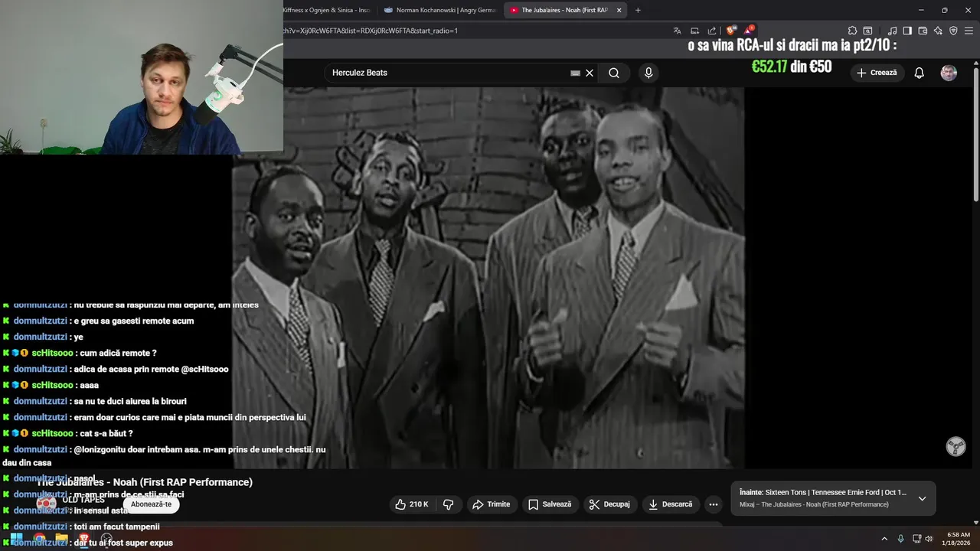The height and width of the screenshot is (551, 980).
Task: Start voice search with the microphone icon
Action: (x=648, y=73)
